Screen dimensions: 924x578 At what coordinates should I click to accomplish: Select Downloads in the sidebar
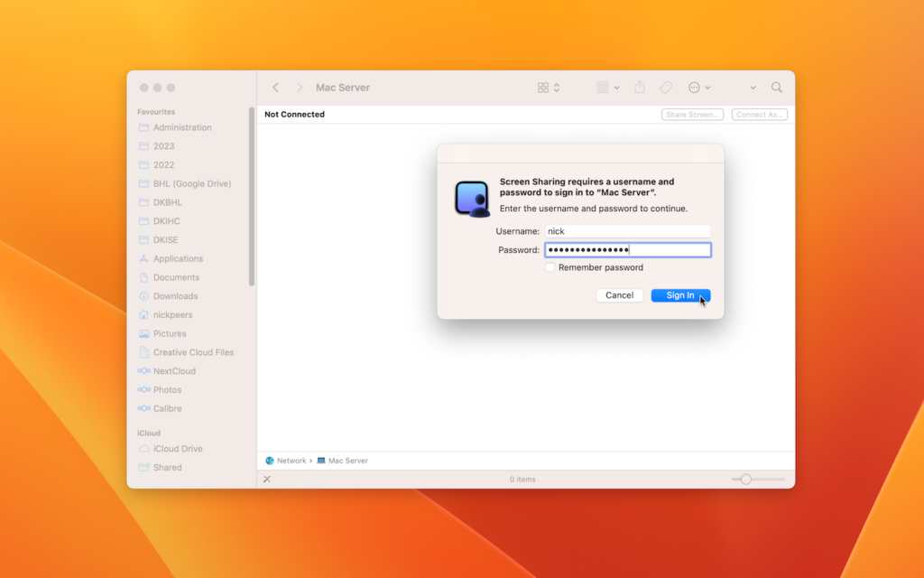[175, 296]
